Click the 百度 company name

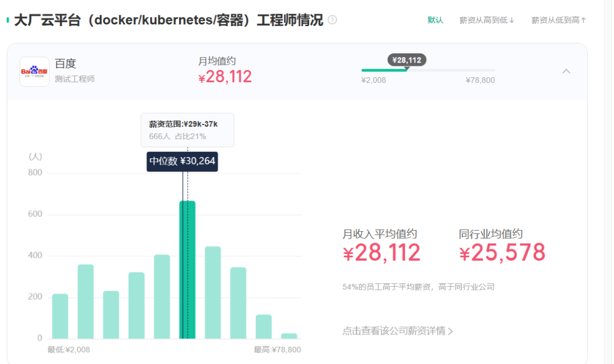coord(65,64)
